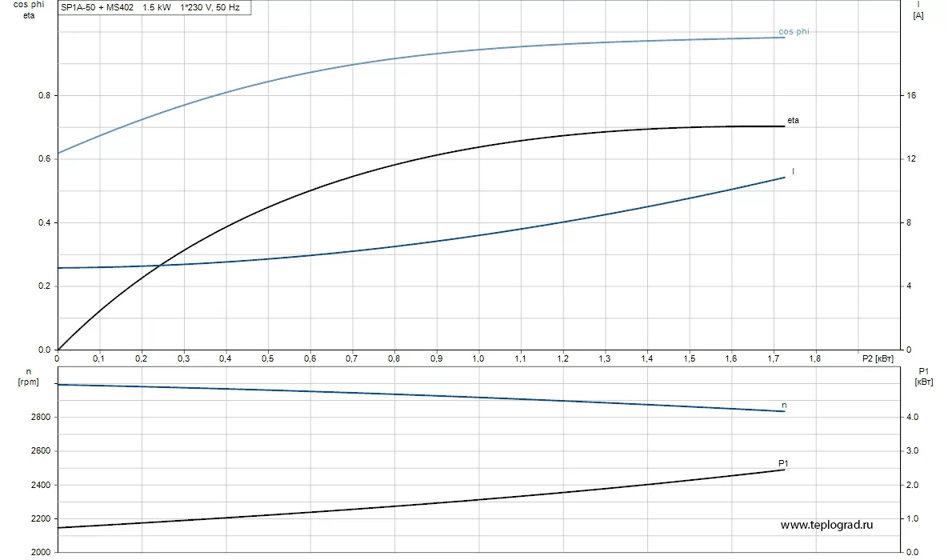Viewport: 948px width, 560px height.
Task: Click the 4.0 tick on P1 axis
Action: [912, 418]
